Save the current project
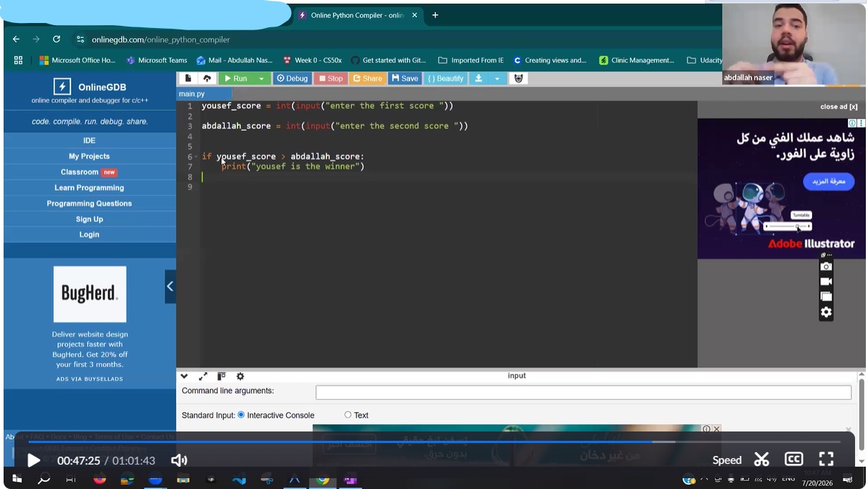The width and height of the screenshot is (868, 489). [405, 78]
